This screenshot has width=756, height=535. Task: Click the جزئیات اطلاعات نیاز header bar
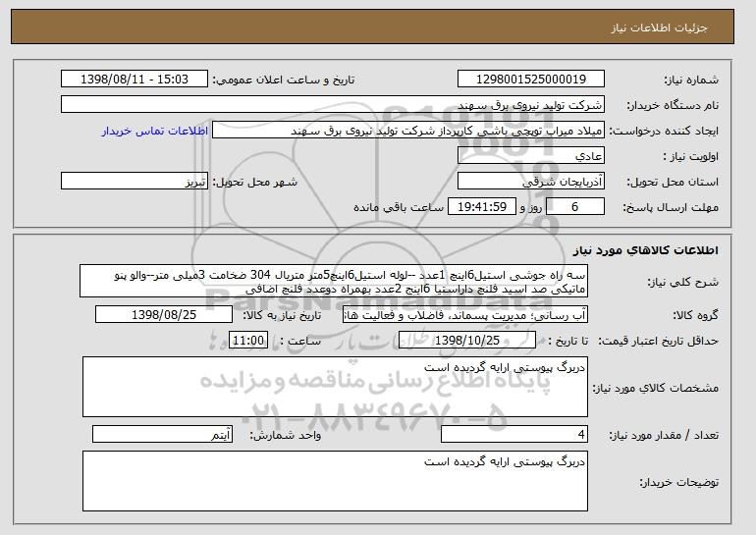[x=372, y=27]
